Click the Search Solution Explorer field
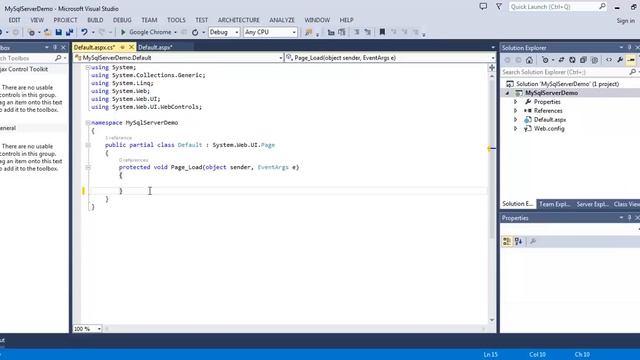 tap(565, 72)
